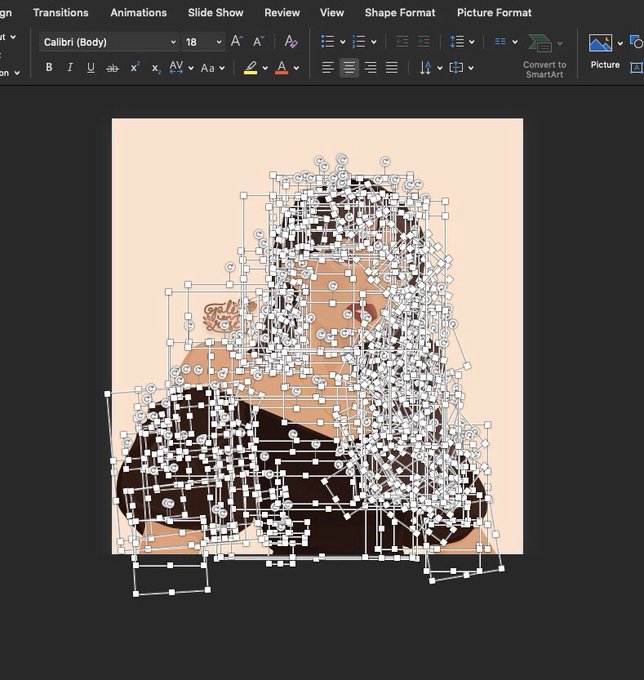This screenshot has height=680, width=644.
Task: Increase font size with larger A icon
Action: (236, 41)
